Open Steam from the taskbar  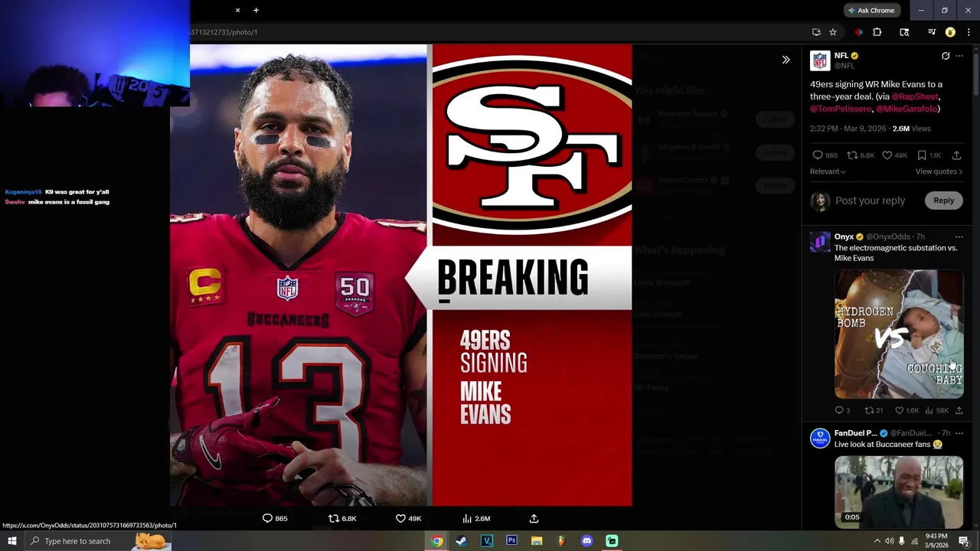tap(462, 541)
